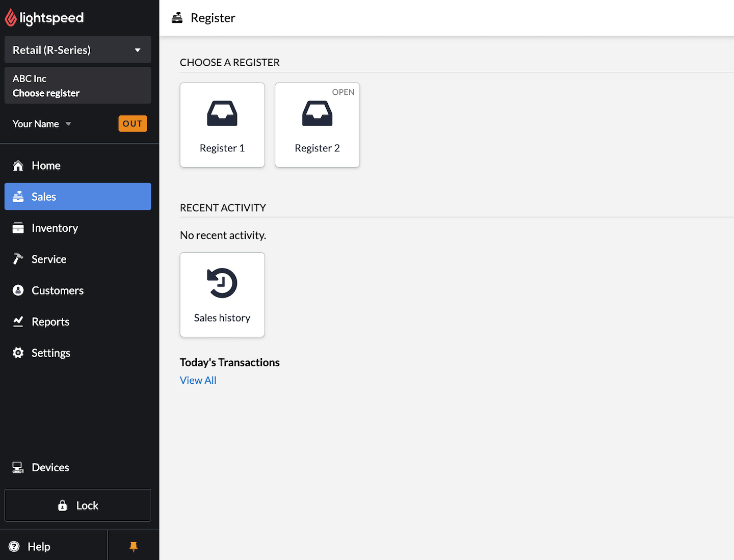Navigate to Reports in sidebar
Viewport: 734px width, 560px height.
click(x=50, y=322)
